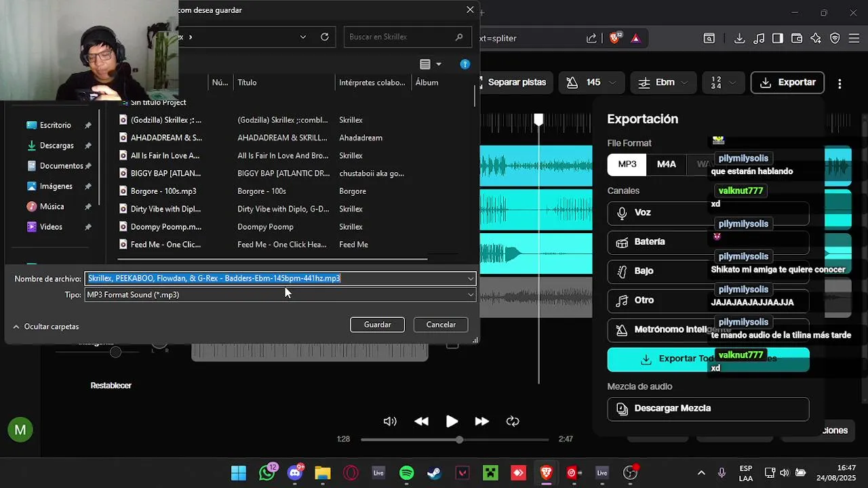This screenshot has width=868, height=488.
Task: Toggle the Otro channel for export
Action: [x=708, y=300]
